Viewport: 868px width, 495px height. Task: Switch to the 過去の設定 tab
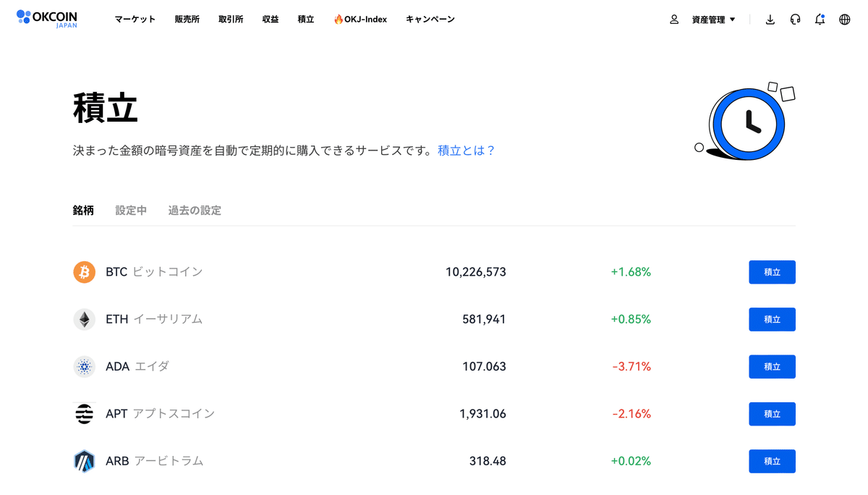click(x=194, y=210)
